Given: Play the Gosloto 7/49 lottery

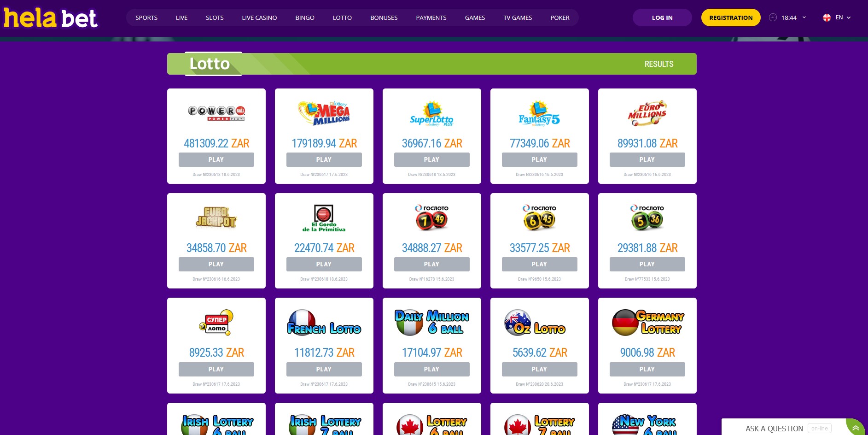Looking at the screenshot, I should 432,264.
